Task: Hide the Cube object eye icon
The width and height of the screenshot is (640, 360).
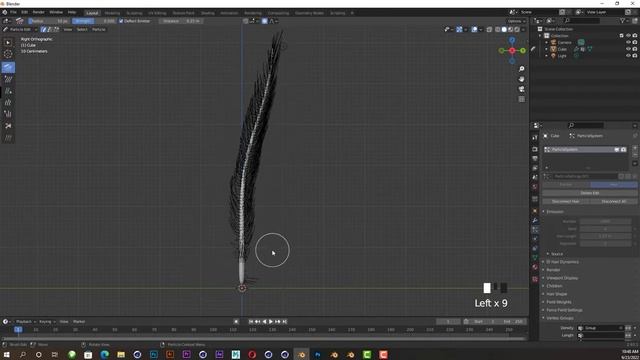Action: click(628, 49)
